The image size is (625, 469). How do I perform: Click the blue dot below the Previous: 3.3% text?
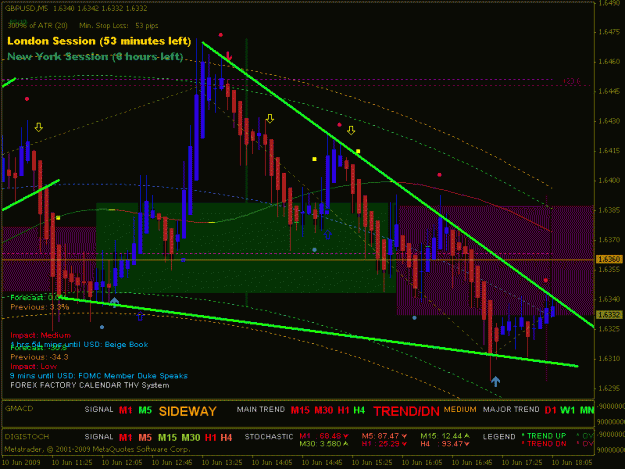[102, 327]
